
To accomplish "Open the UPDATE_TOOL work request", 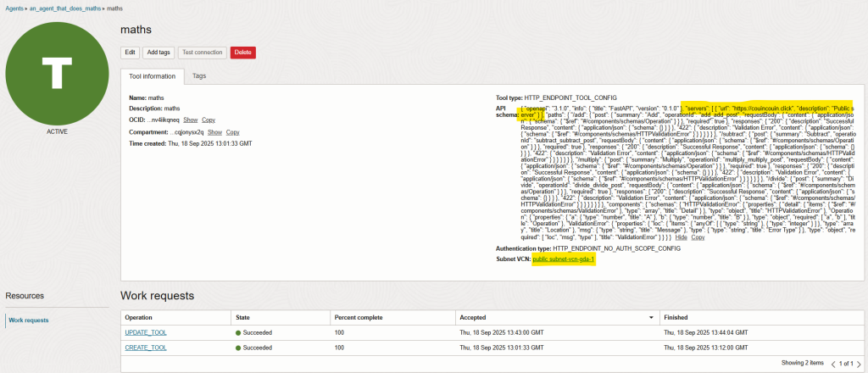I will click(x=147, y=331).
